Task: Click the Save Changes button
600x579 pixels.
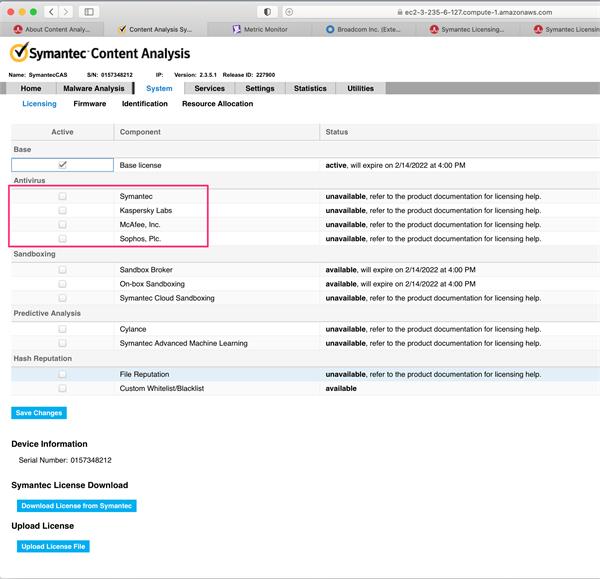Action: point(39,413)
